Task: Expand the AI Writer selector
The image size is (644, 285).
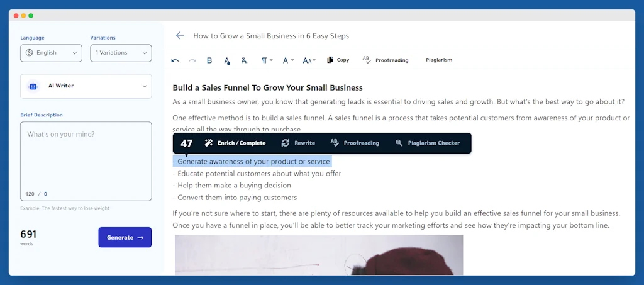Action: click(86, 86)
